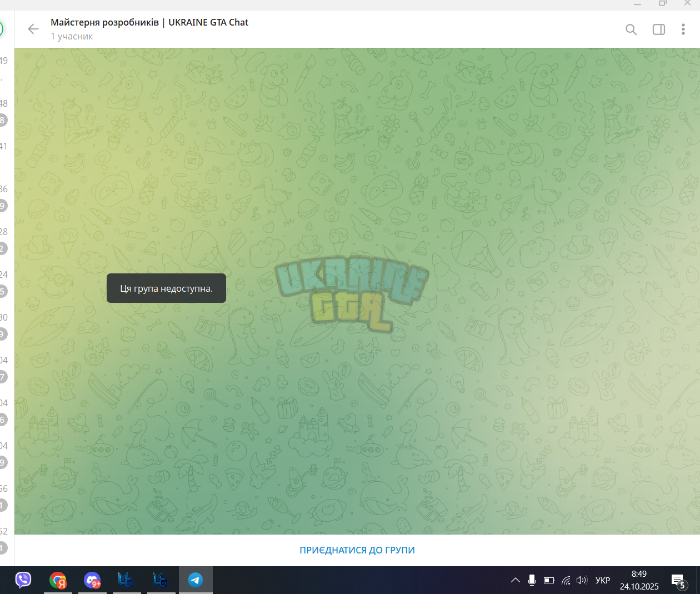Image resolution: width=700 pixels, height=594 pixels.
Task: Close the Telegram window
Action: pos(687,3)
